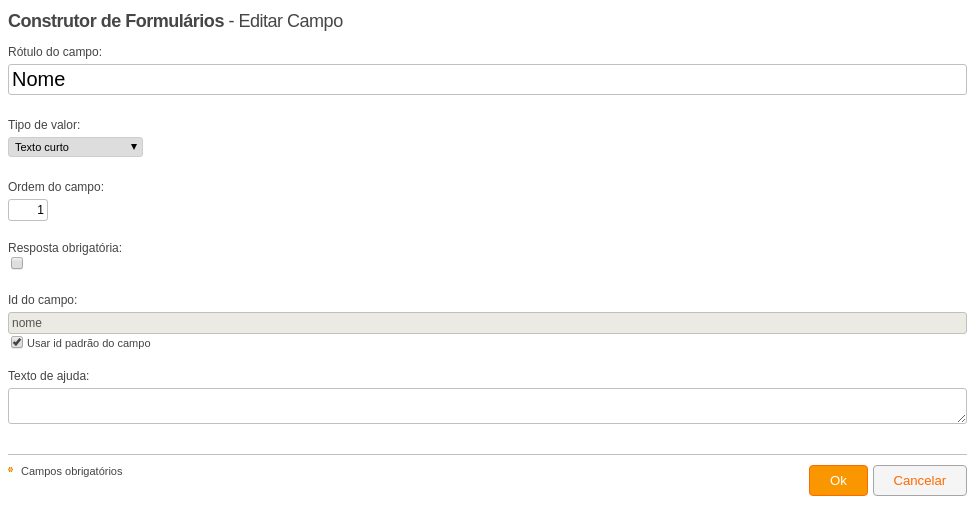Enable the Resposta obrigatória checkbox
The width and height of the screenshot is (975, 531).
(x=17, y=263)
